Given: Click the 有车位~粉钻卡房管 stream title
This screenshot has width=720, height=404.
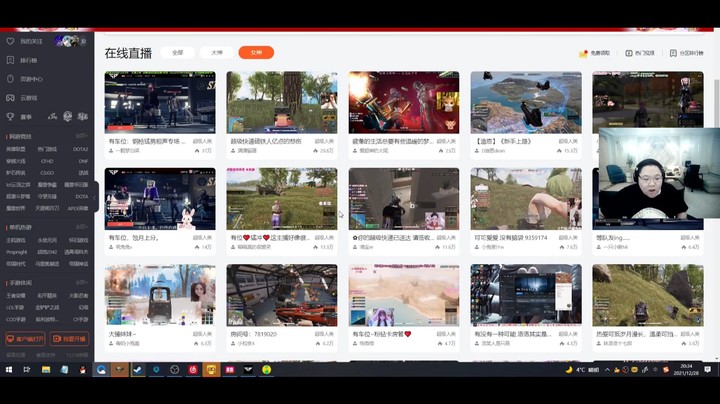Looking at the screenshot, I should coord(382,334).
